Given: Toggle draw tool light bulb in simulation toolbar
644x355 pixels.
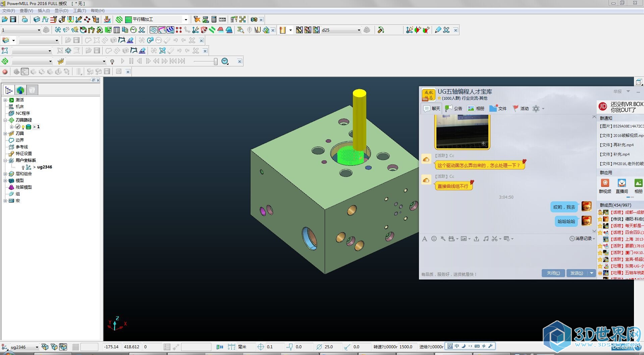Looking at the screenshot, I should [112, 62].
